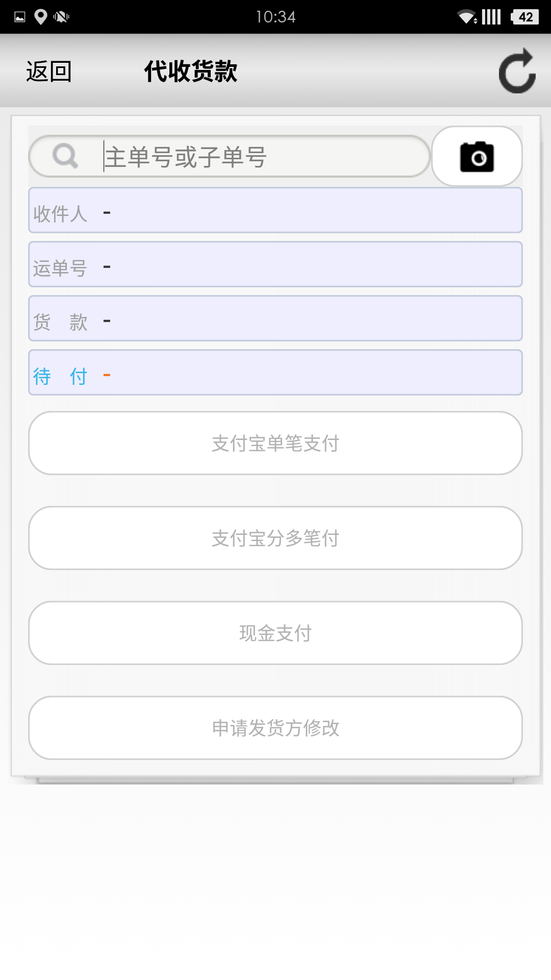
Task: Tap the camera scan icon
Action: pyautogui.click(x=477, y=157)
